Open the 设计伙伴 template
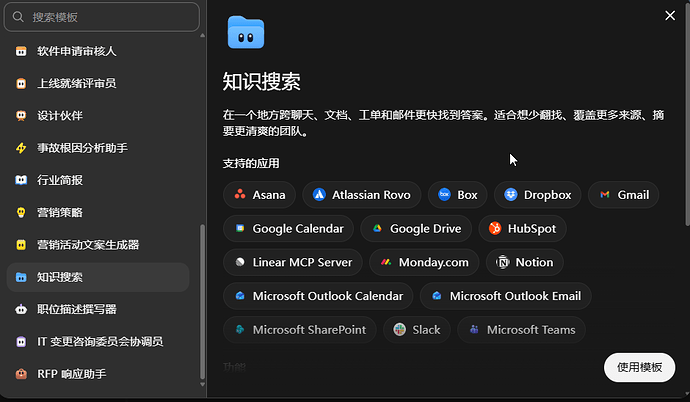The height and width of the screenshot is (402, 690). (98, 116)
